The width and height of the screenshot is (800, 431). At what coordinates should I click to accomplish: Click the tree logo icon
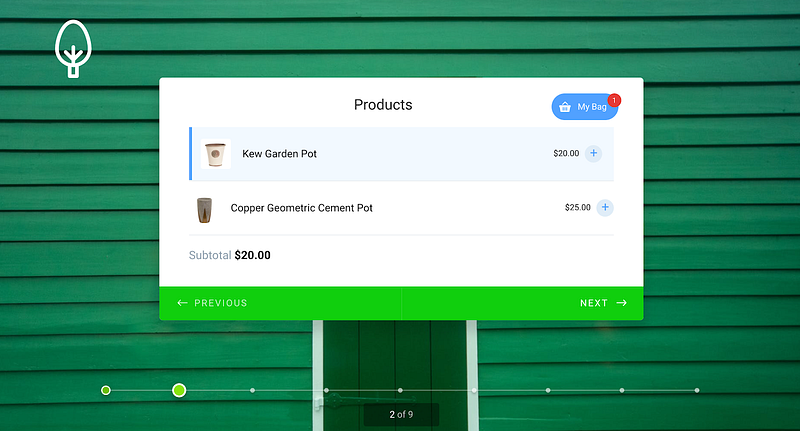(x=73, y=49)
